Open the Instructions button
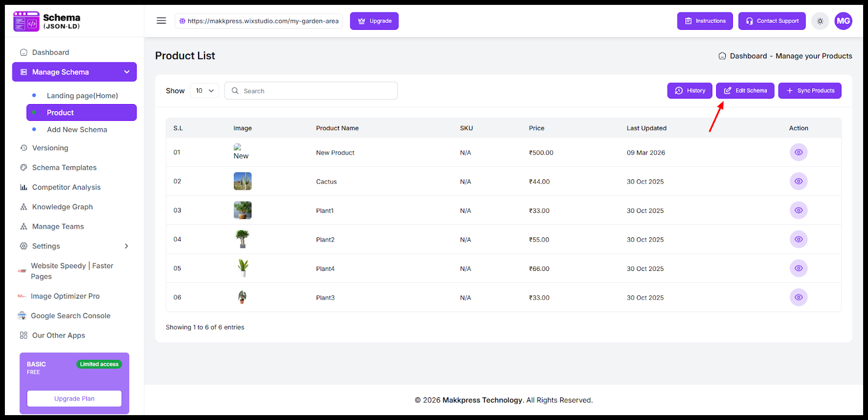Screen dimensions: 868x420 point(705,21)
